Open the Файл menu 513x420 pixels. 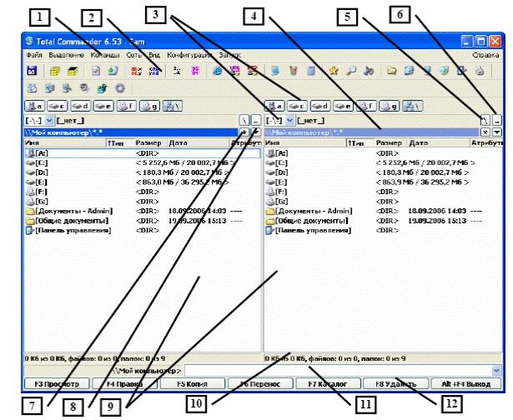point(34,55)
